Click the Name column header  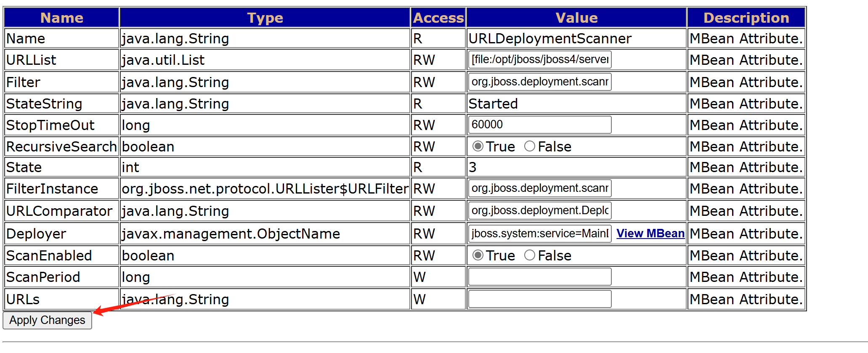coord(61,18)
